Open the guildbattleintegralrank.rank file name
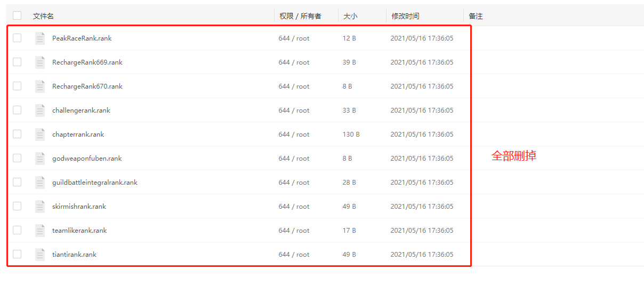Image resolution: width=644 pixels, height=292 pixels. point(94,183)
